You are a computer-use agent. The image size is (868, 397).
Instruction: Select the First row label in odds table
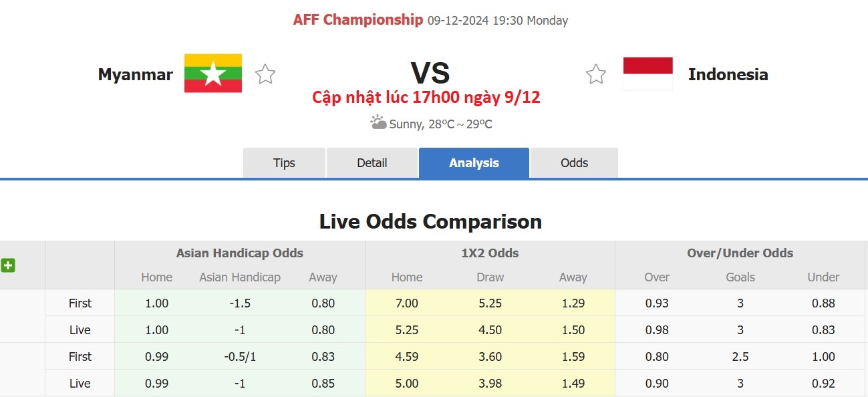point(80,303)
